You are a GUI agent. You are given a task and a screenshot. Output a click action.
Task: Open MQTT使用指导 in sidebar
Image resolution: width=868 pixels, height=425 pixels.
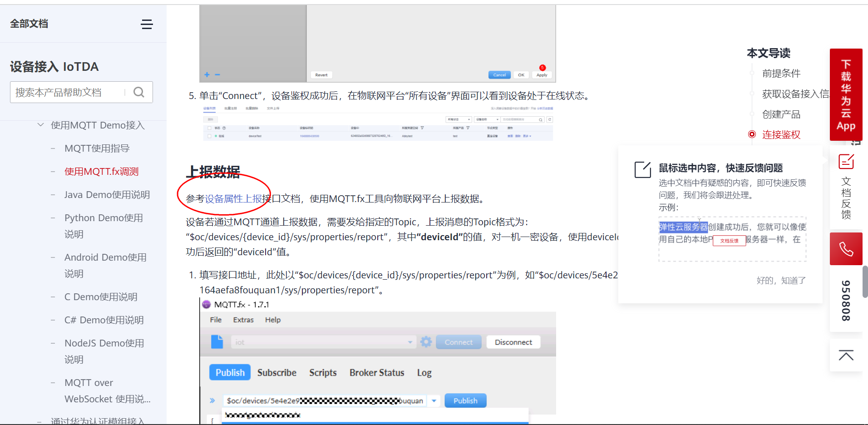(97, 148)
